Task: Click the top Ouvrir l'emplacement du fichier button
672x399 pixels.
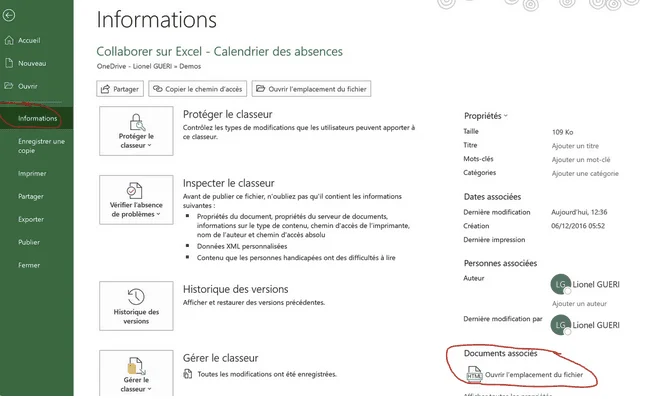Action: (311, 89)
